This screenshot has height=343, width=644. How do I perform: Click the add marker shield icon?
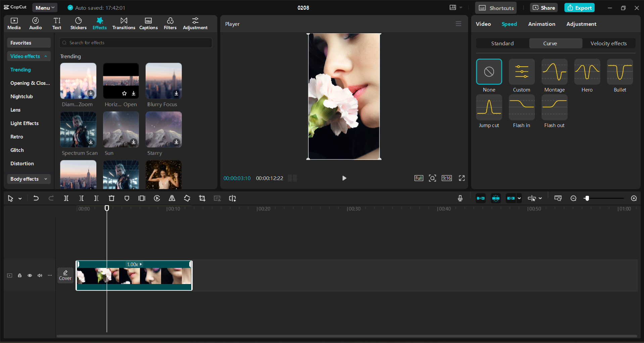pos(127,198)
